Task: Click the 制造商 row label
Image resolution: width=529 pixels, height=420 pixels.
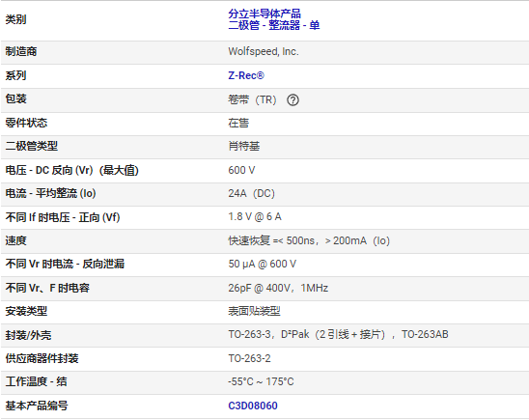Action: tap(21, 51)
